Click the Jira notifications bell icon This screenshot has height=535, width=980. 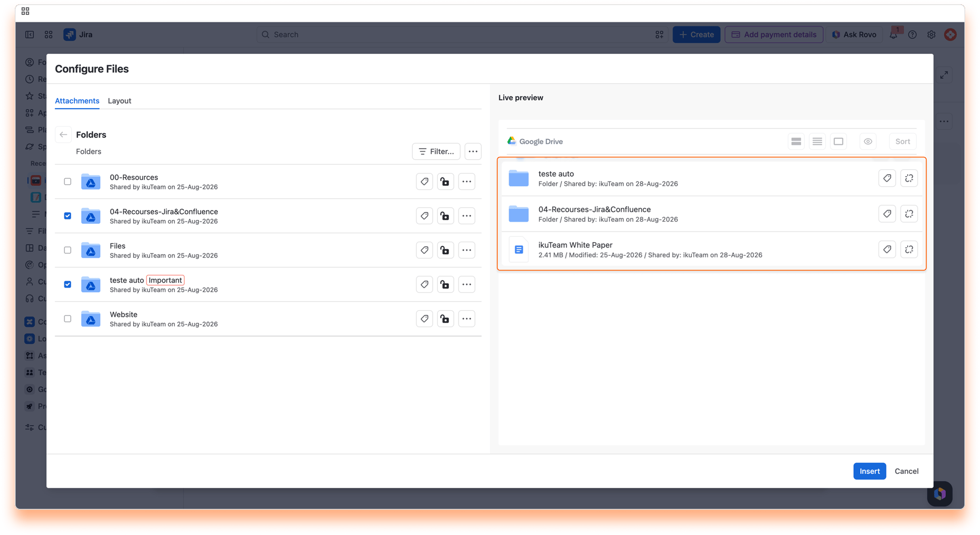893,35
